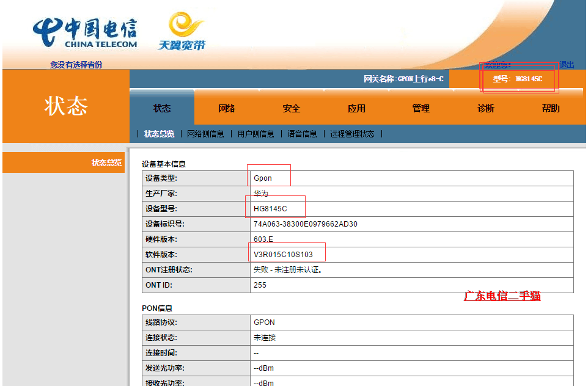Click the 型号: HG8145C header text
Image resolution: width=588 pixels, height=386 pixels.
[518, 79]
